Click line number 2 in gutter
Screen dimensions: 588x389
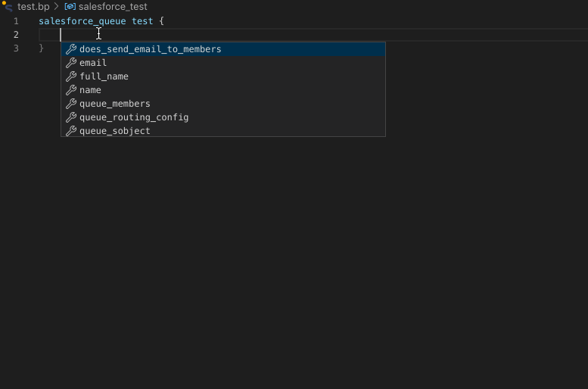(x=16, y=35)
